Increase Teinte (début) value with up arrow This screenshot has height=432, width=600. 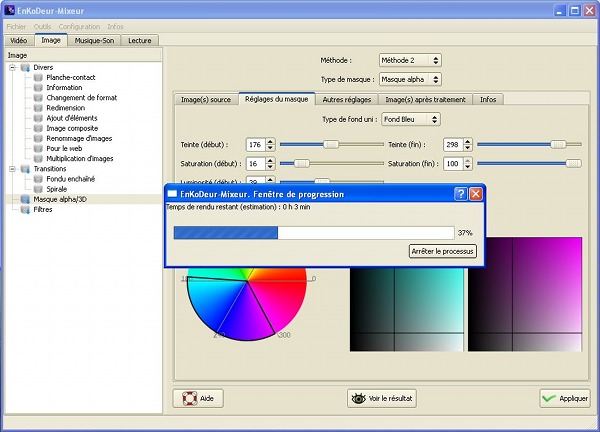click(270, 141)
